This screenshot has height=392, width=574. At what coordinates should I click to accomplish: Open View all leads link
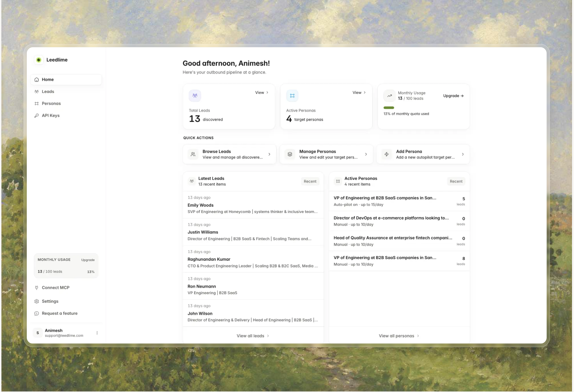[253, 336]
